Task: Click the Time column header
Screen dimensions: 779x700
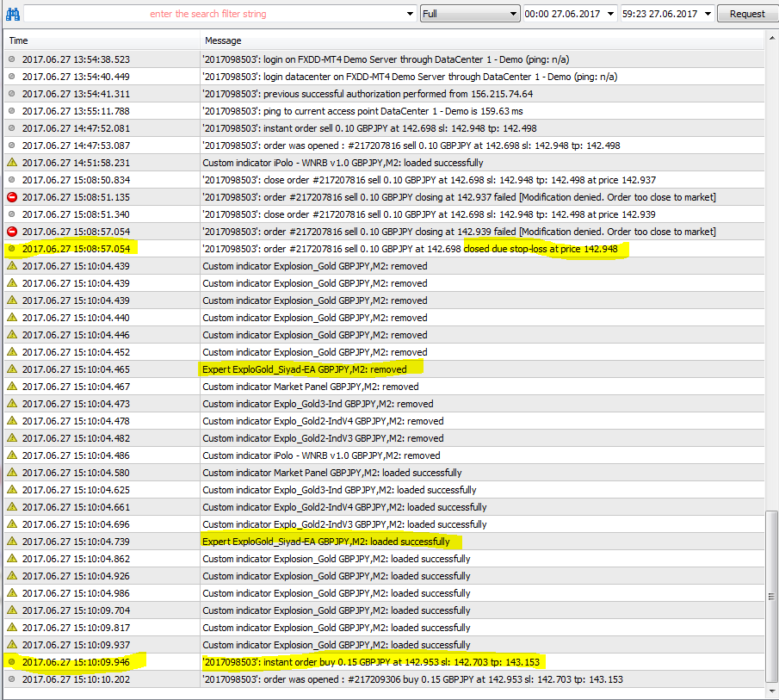Action: tap(102, 40)
